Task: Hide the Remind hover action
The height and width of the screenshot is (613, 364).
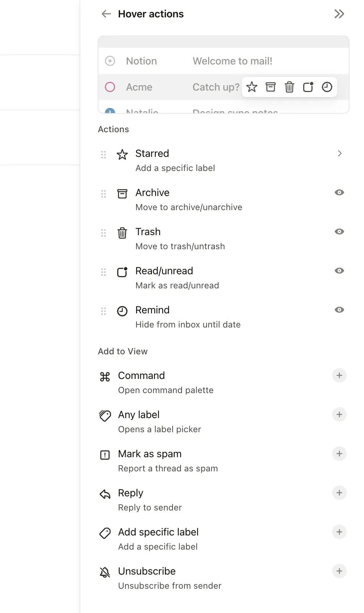Action: [x=339, y=310]
